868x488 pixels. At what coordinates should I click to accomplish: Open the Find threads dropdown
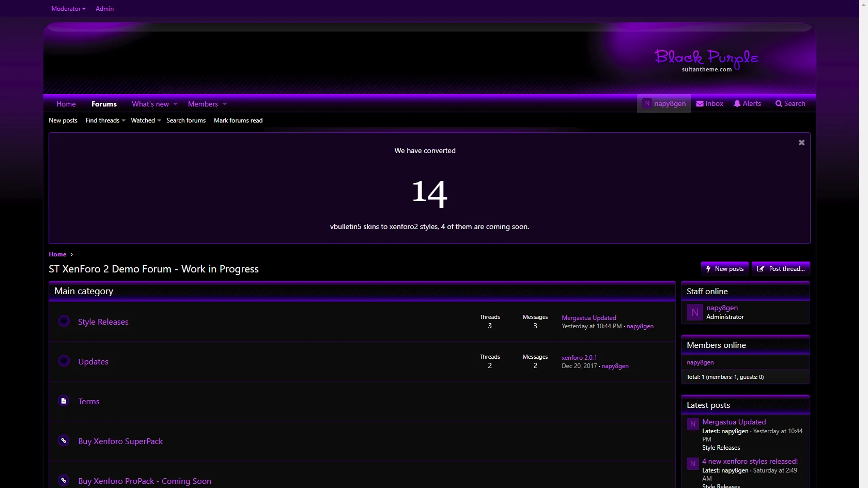pyautogui.click(x=104, y=120)
